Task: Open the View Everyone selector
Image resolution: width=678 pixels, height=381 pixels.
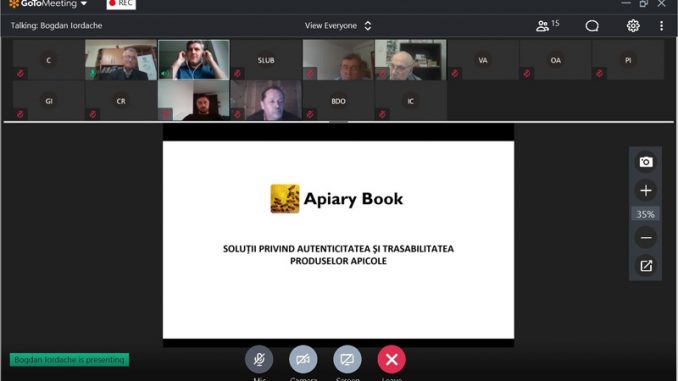Action: [338, 26]
